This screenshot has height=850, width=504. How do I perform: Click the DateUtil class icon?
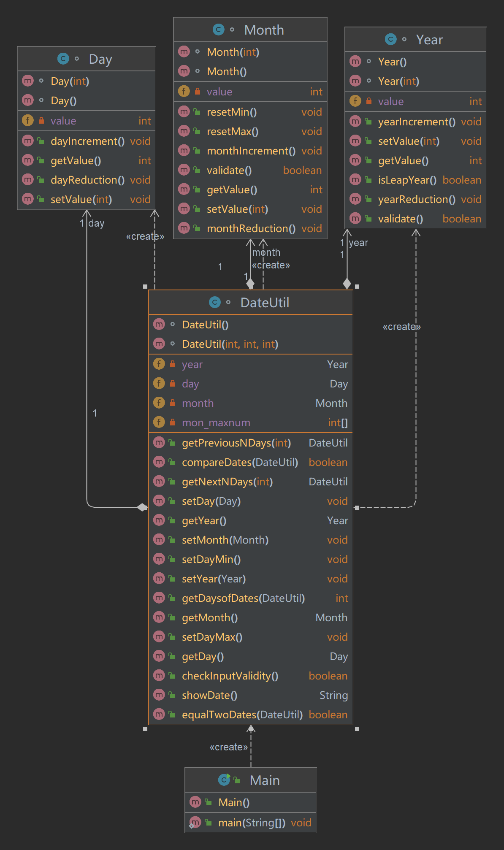214,302
